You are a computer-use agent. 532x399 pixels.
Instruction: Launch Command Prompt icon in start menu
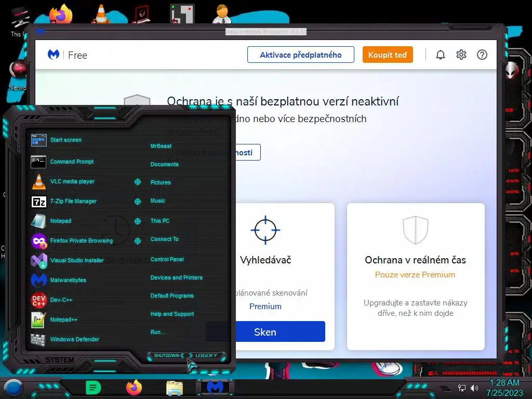point(38,162)
